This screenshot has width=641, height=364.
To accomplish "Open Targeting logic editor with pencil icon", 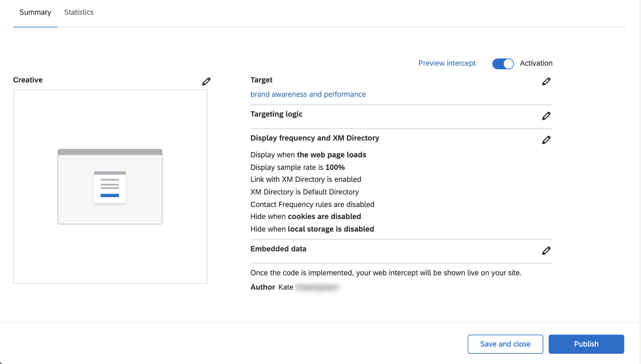I will (x=546, y=116).
